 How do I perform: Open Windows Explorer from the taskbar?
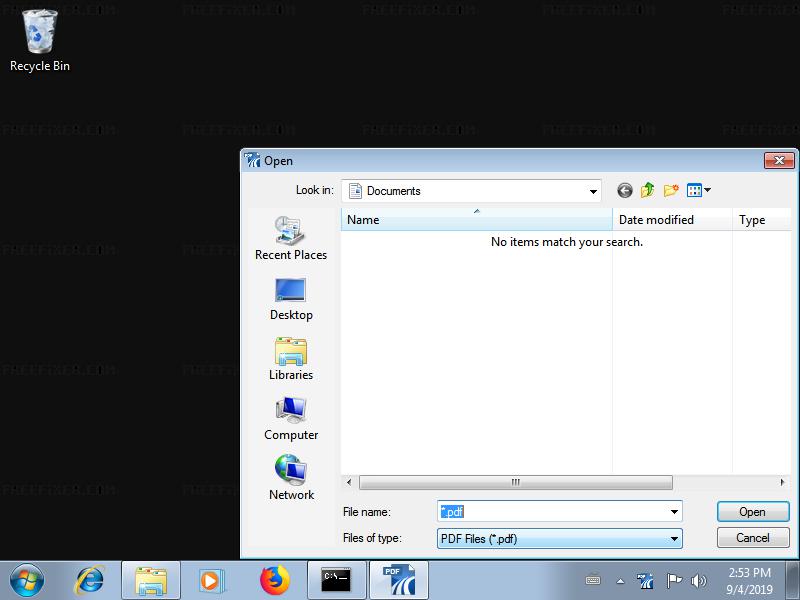(x=151, y=580)
